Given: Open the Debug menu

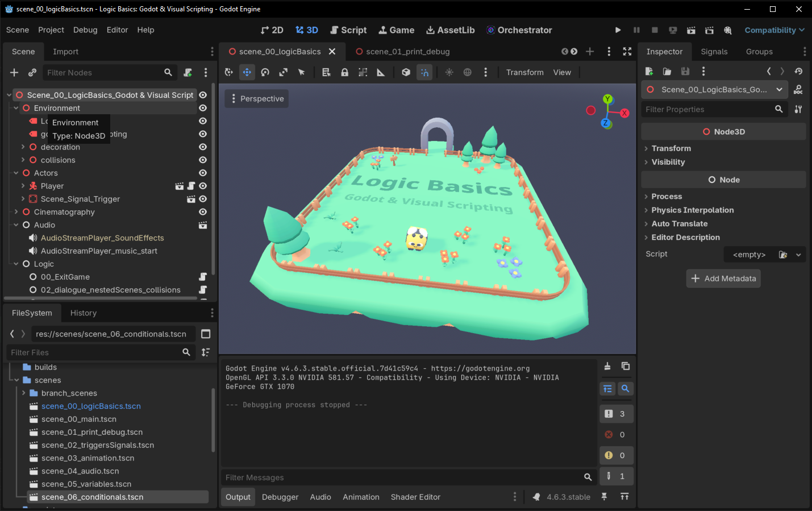Looking at the screenshot, I should tap(85, 30).
